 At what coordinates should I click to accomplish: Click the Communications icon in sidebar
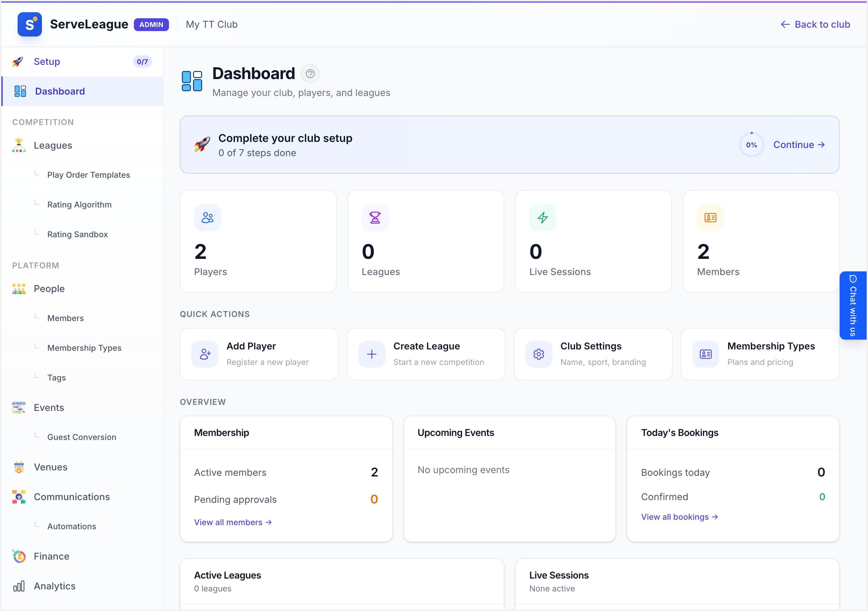(19, 497)
